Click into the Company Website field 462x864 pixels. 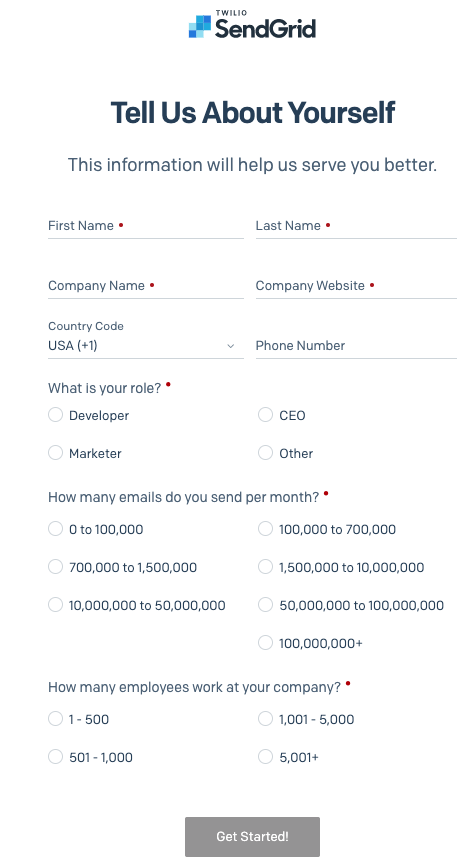pos(356,286)
